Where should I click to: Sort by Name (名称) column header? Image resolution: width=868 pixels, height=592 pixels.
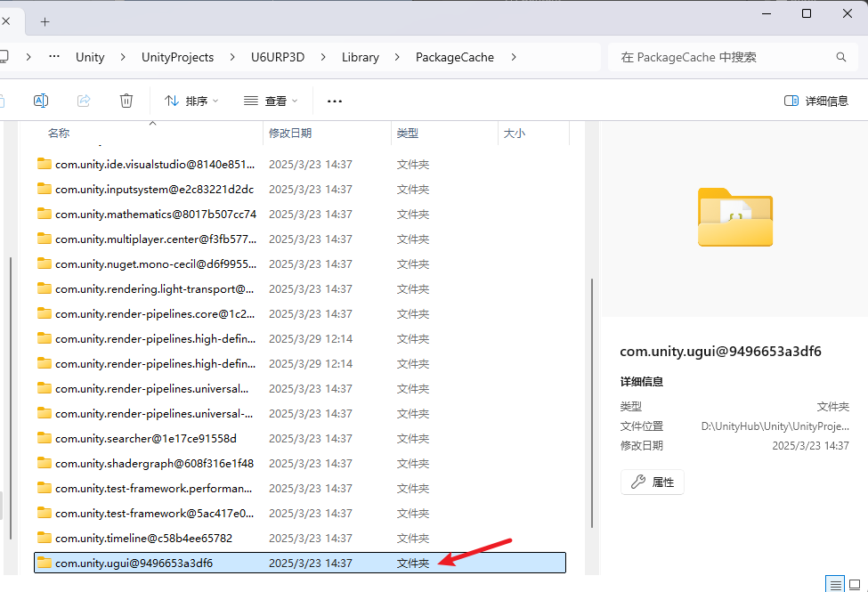(x=59, y=133)
